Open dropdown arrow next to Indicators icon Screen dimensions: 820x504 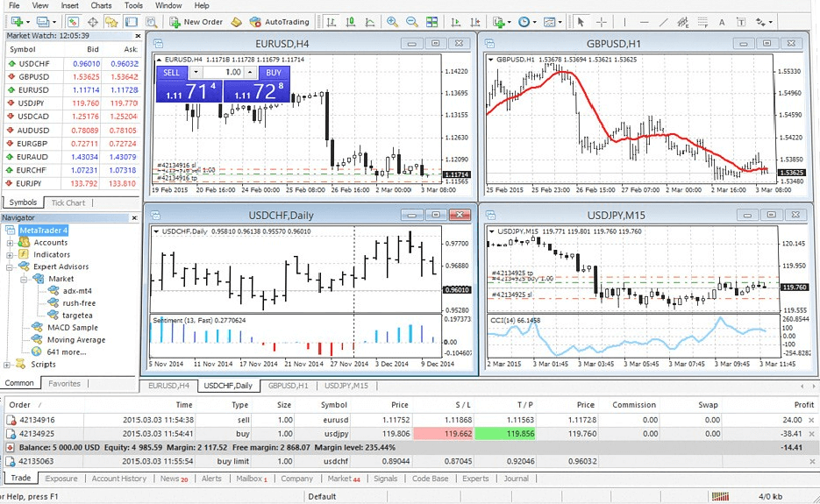[509, 23]
